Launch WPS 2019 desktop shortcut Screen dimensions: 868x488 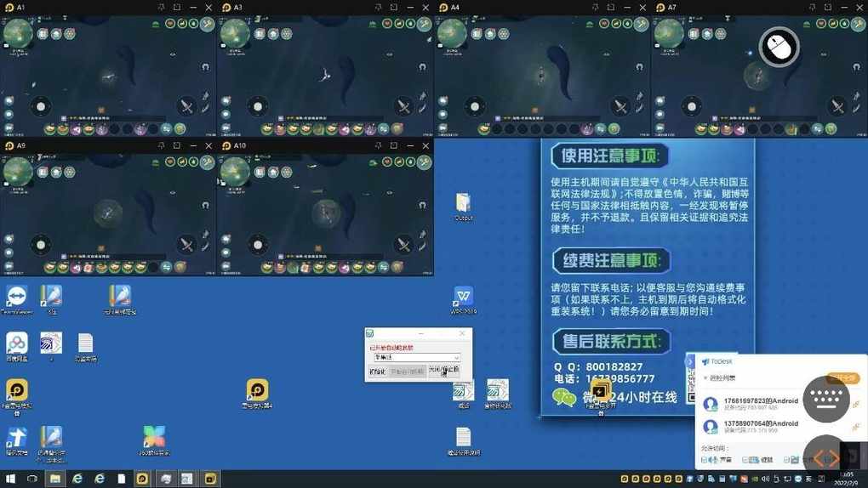point(463,300)
